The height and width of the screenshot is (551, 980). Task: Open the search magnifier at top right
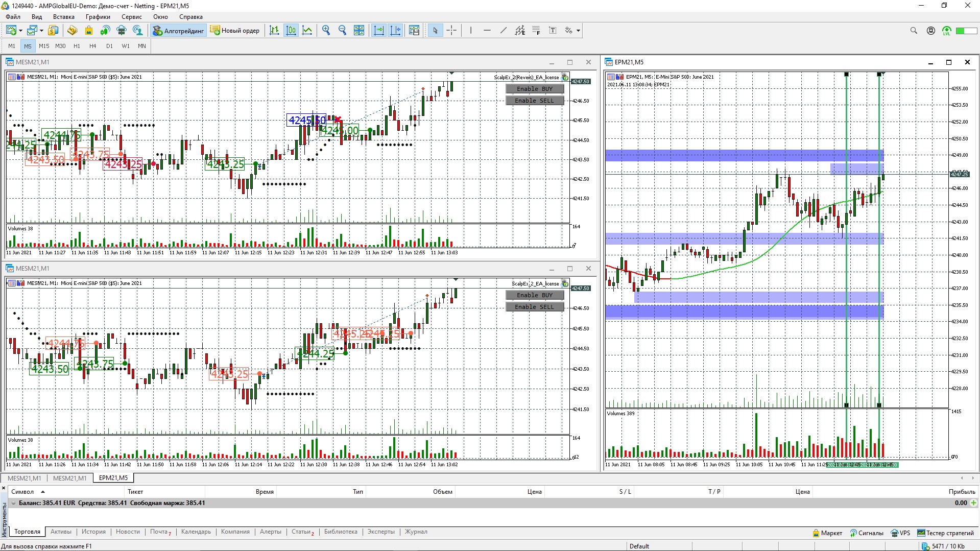914,31
